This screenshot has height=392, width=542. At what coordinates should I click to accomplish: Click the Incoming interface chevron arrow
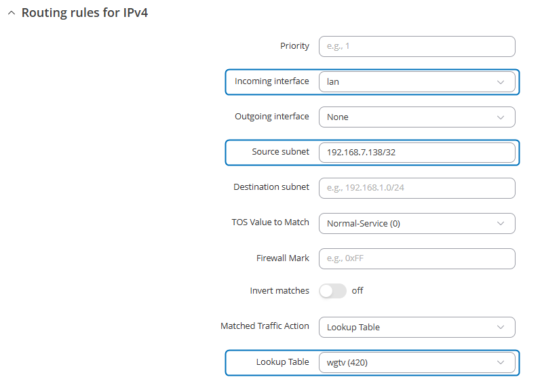point(500,82)
